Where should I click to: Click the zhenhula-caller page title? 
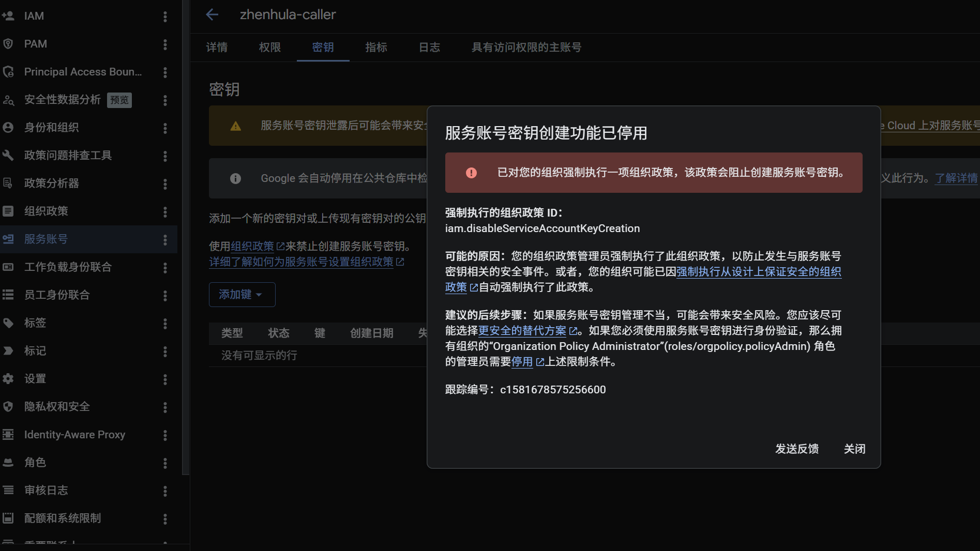288,14
